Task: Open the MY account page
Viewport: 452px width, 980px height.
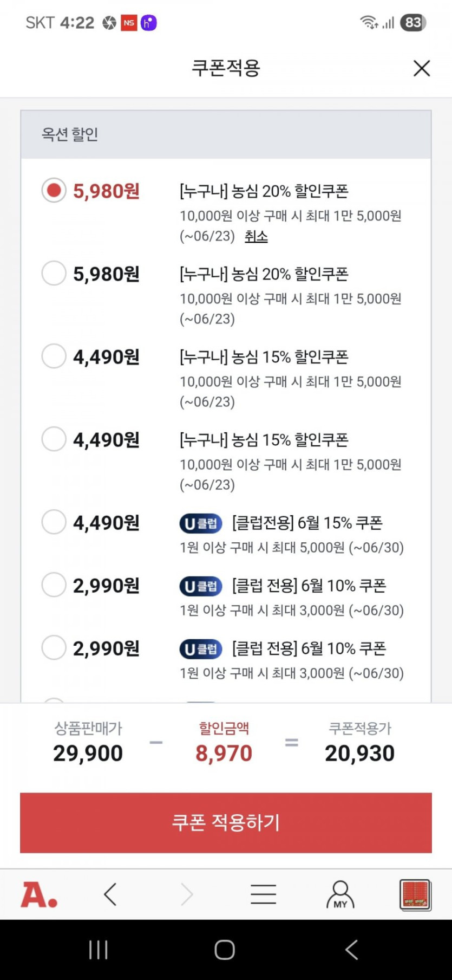Action: pos(340,894)
